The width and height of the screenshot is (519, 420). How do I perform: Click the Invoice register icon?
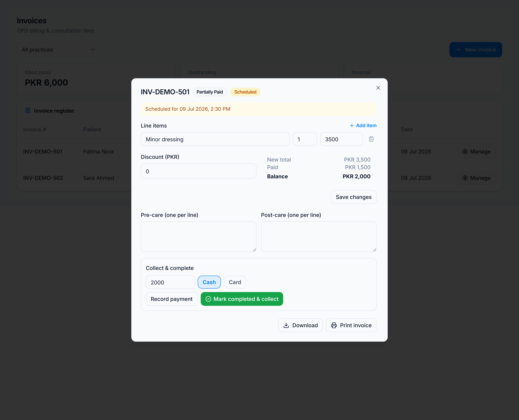28,111
